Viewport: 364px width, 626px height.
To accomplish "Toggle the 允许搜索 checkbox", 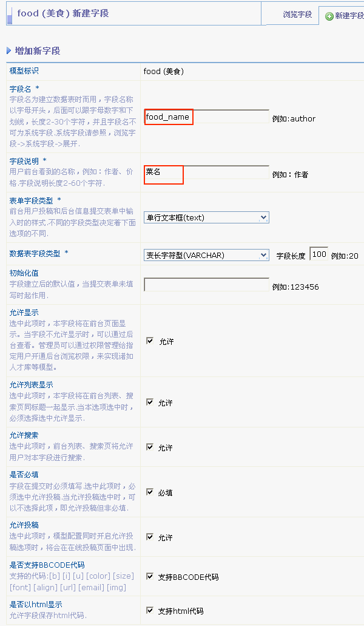I will tap(150, 447).
